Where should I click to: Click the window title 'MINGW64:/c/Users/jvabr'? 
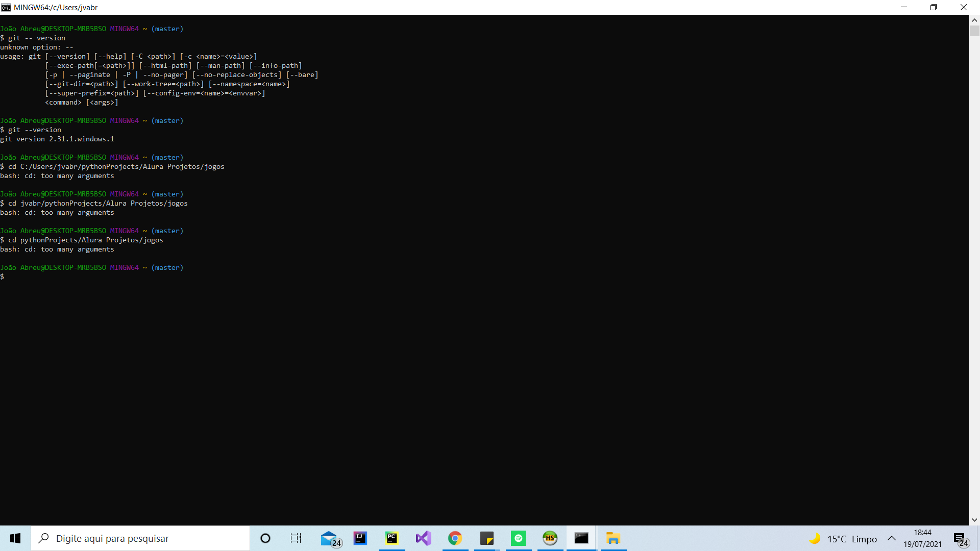56,8
